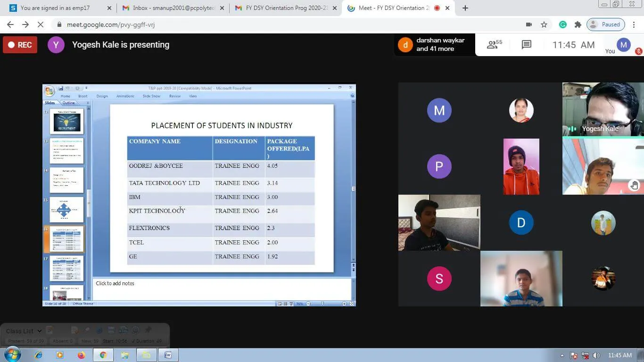
Task: Click the volume icon in the system tray
Action: (596, 355)
